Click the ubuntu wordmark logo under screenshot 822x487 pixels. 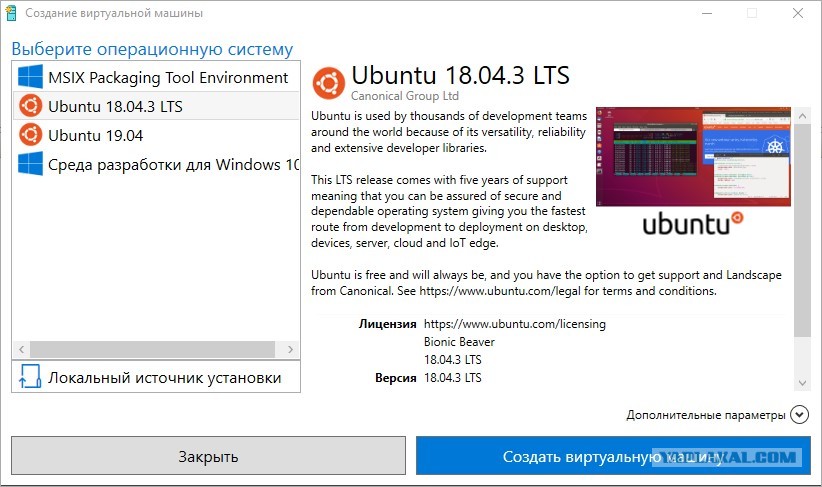tap(693, 224)
